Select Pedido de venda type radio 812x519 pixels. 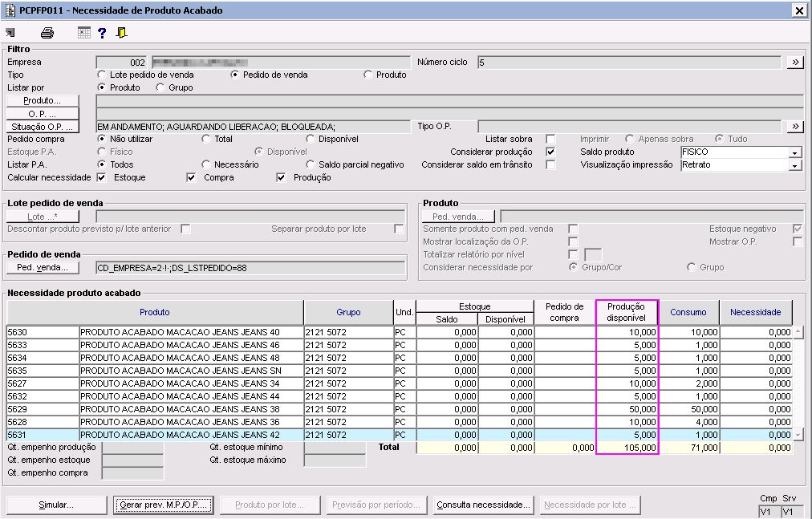click(x=234, y=75)
